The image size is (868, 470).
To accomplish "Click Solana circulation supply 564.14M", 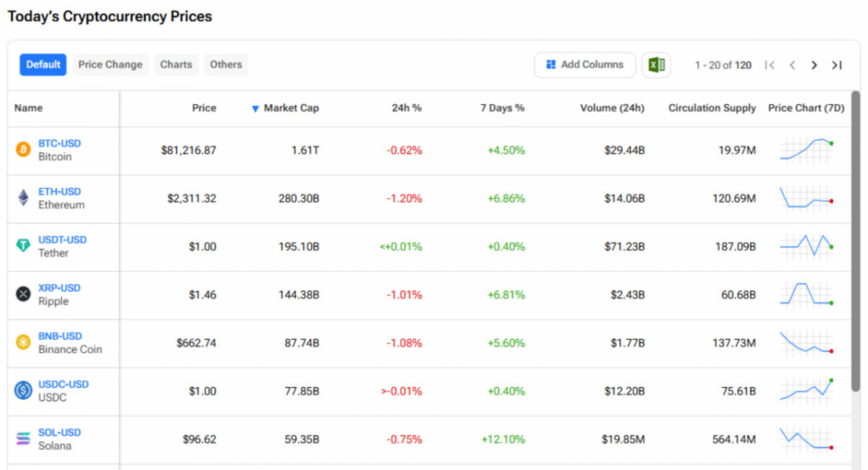I will pos(734,439).
